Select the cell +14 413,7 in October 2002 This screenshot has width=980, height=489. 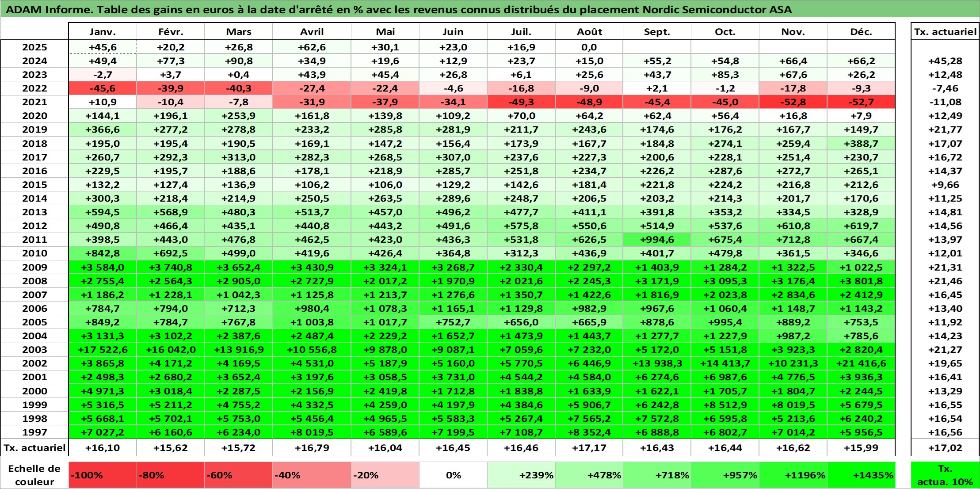725,363
